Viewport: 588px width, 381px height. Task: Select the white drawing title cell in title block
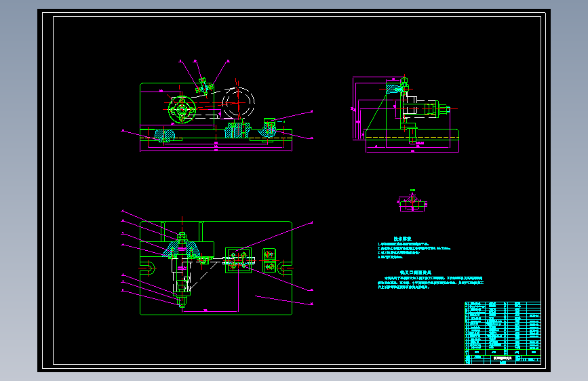[x=503, y=359]
